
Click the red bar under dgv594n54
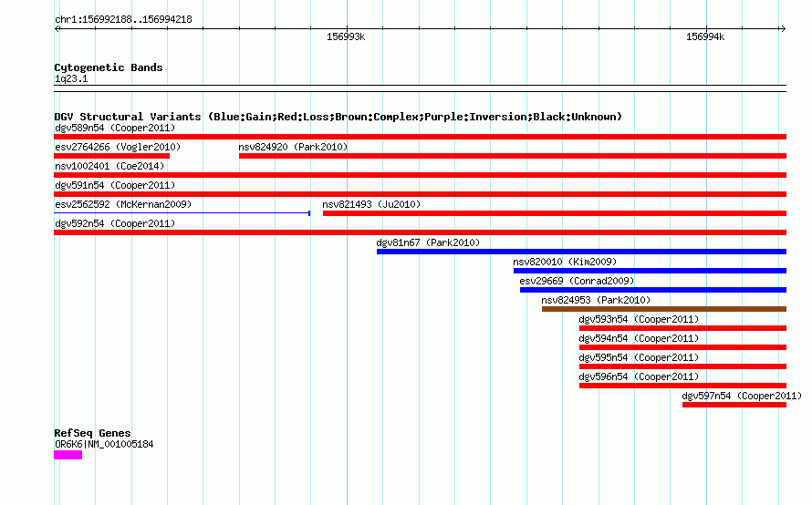pyautogui.click(x=682, y=347)
